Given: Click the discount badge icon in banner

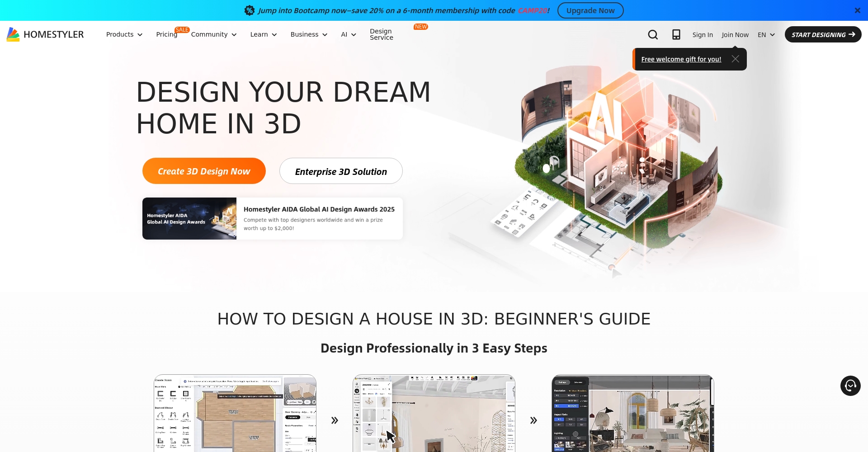Looking at the screenshot, I should [x=250, y=10].
